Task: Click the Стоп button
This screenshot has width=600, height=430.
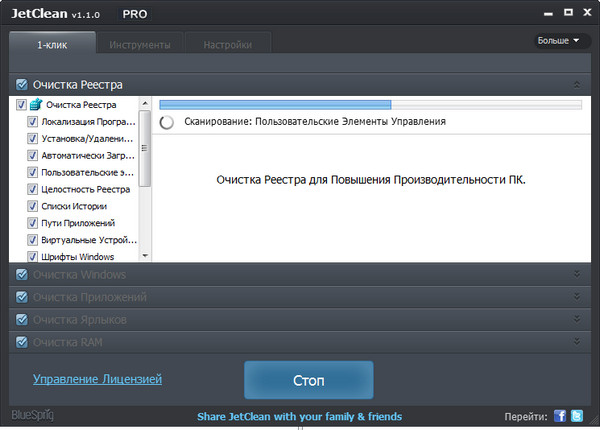Action: pyautogui.click(x=309, y=380)
